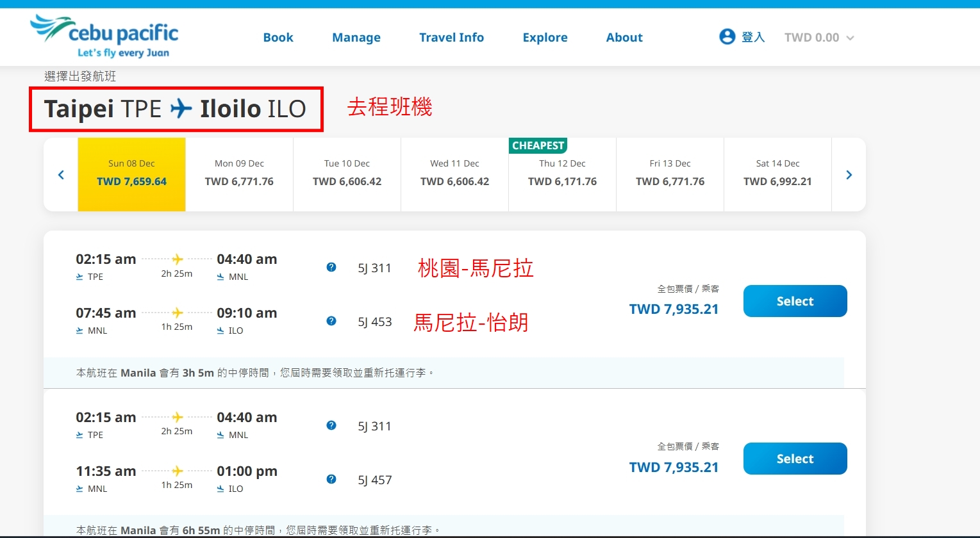Select the Mon 09 Dec date card
This screenshot has width=980, height=538.
point(239,174)
